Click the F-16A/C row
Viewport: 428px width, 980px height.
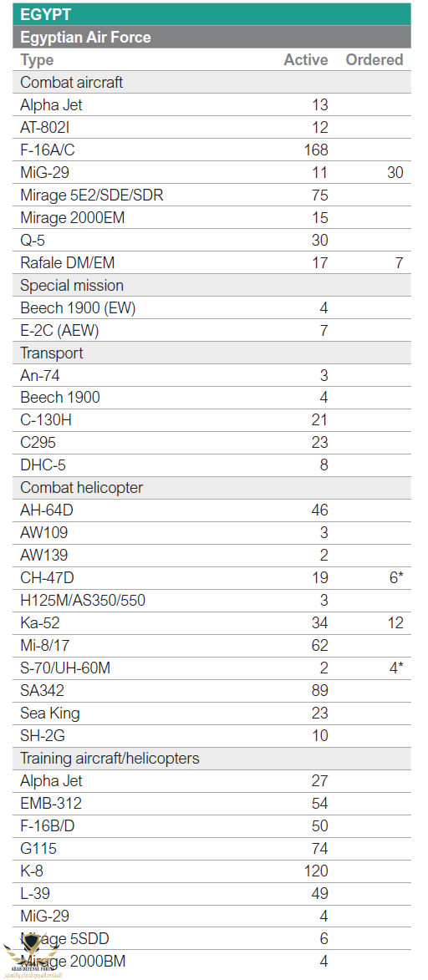pos(212,150)
